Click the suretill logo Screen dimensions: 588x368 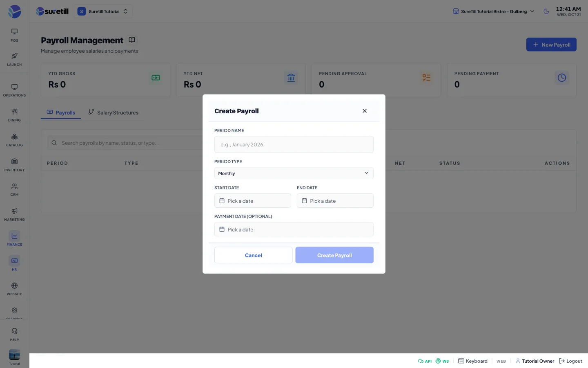[52, 11]
